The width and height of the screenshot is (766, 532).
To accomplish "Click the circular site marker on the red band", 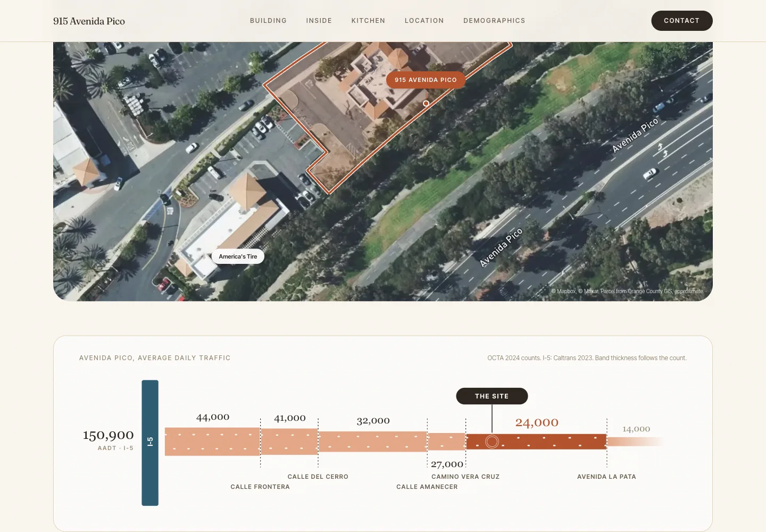I will (492, 442).
